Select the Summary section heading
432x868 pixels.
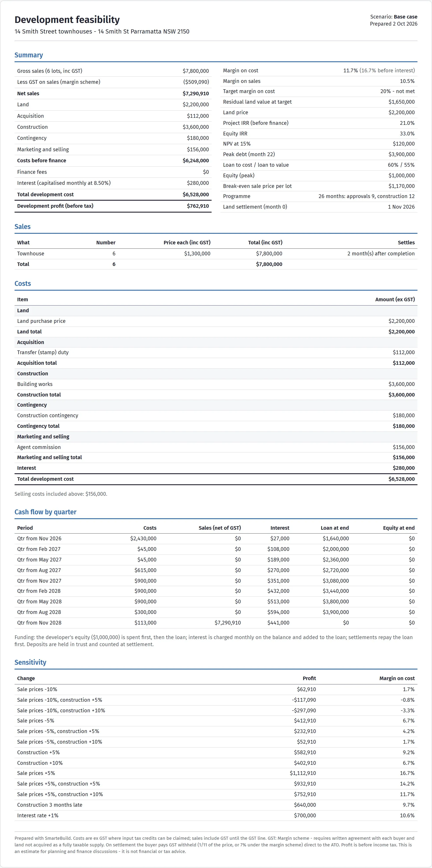(29, 55)
